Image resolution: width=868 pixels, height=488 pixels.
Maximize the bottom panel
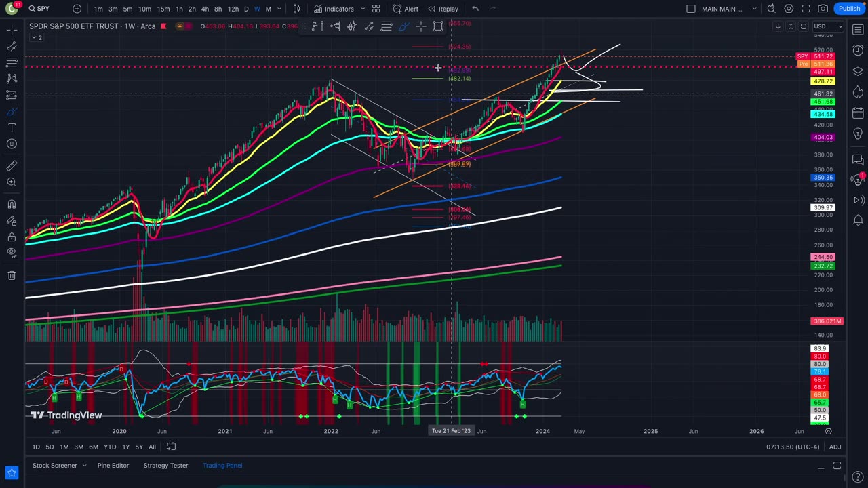[837, 466]
